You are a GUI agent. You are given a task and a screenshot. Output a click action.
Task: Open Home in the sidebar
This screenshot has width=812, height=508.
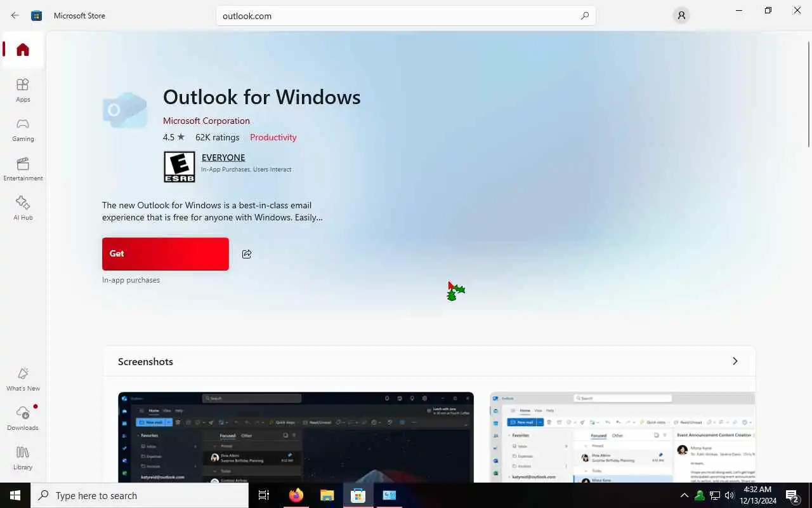point(23,50)
